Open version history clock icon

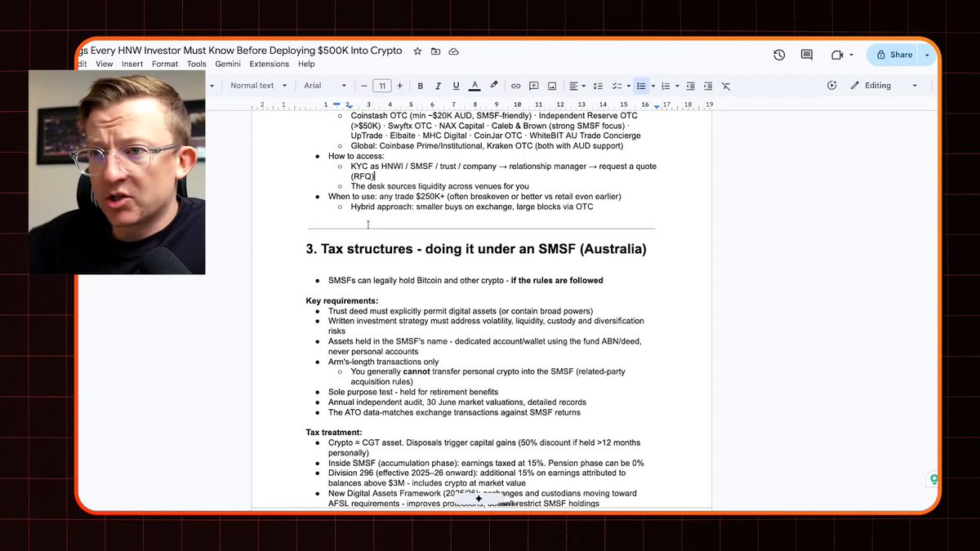779,55
